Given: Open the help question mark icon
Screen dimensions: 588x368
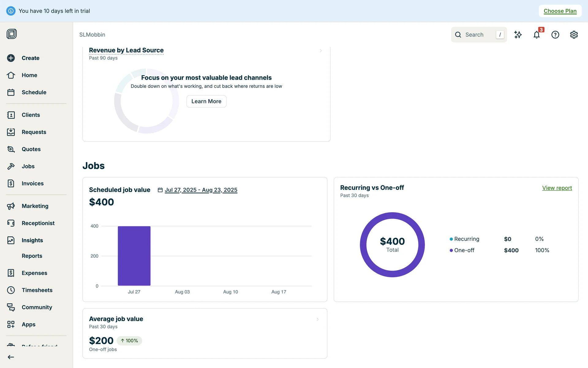Looking at the screenshot, I should click(555, 35).
